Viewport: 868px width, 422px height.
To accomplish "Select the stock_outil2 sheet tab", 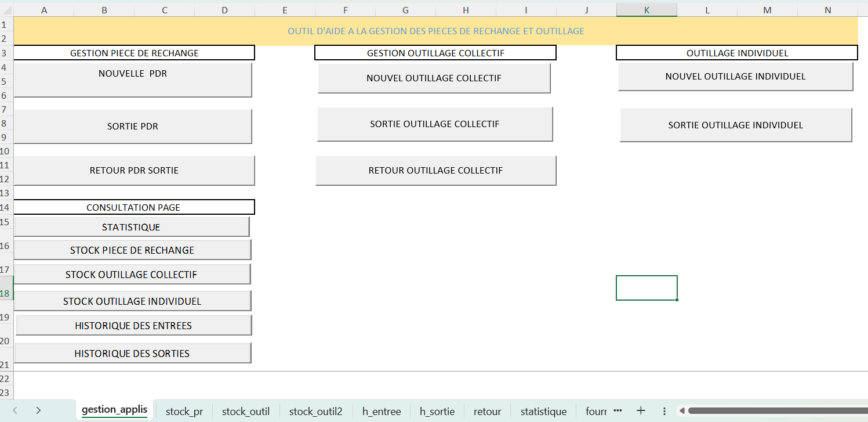I will click(x=315, y=412).
